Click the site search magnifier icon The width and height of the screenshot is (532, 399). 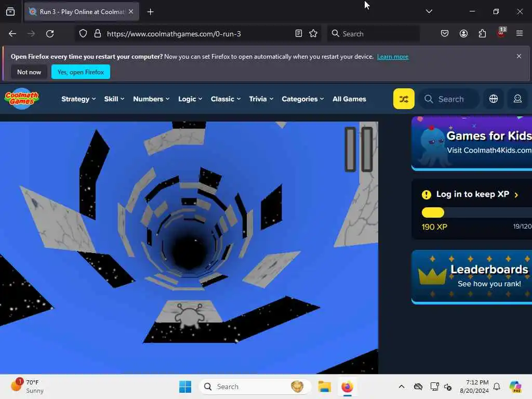(x=429, y=99)
